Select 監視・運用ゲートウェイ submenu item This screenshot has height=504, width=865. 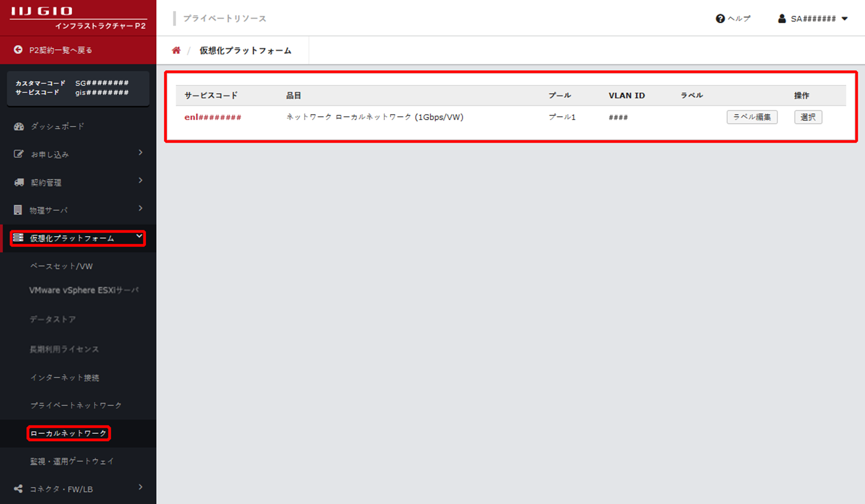72,461
